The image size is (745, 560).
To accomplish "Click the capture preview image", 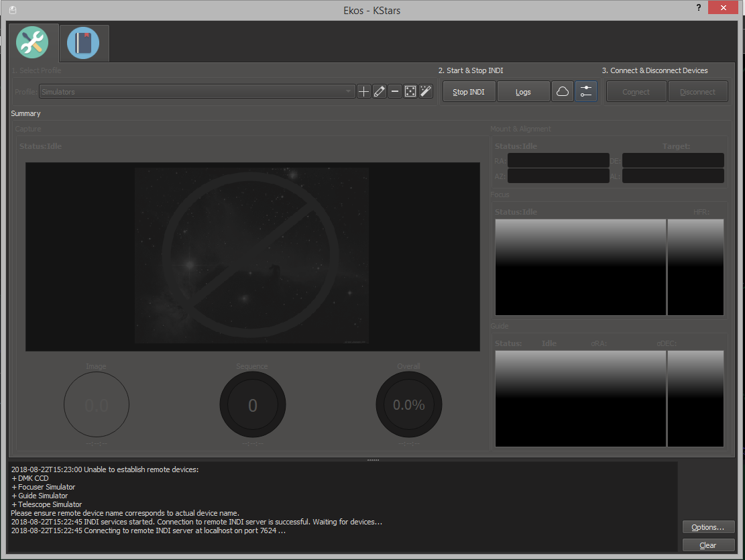I will [252, 257].
